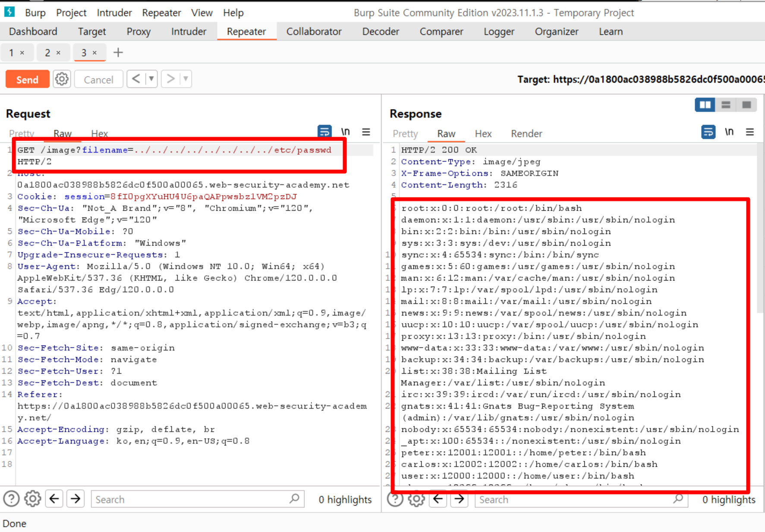Image resolution: width=765 pixels, height=532 pixels.
Task: Open the Repeater menu in menu bar
Action: click(x=161, y=13)
